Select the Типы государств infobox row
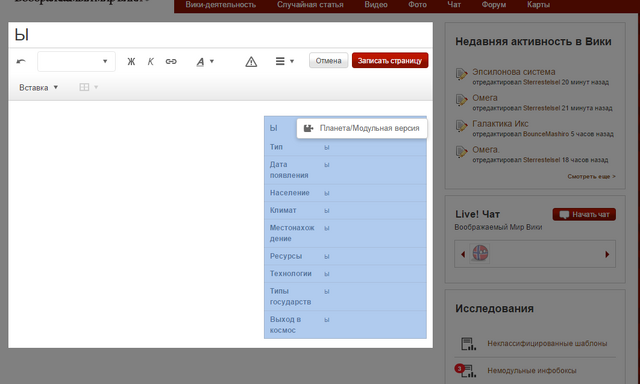This screenshot has width=640, height=384. pyautogui.click(x=345, y=296)
